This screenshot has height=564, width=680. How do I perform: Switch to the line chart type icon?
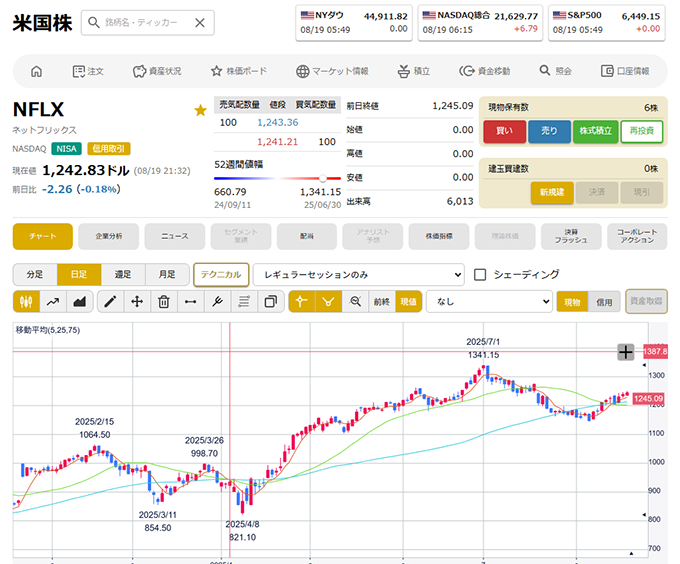pyautogui.click(x=53, y=301)
